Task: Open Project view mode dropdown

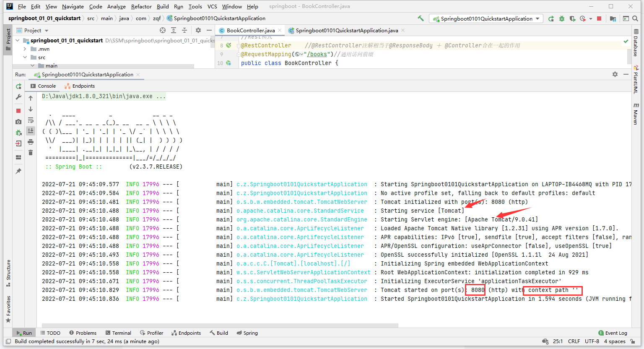Action: (46, 31)
